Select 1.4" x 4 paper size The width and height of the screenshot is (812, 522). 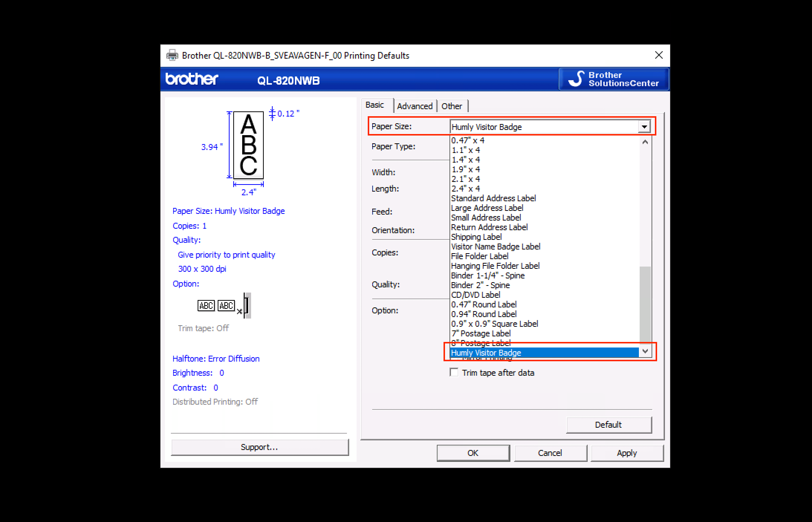[545, 160]
